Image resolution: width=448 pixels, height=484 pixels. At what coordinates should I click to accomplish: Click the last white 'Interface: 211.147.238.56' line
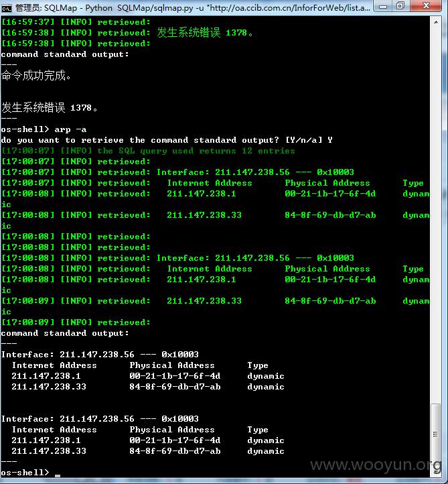coord(100,419)
